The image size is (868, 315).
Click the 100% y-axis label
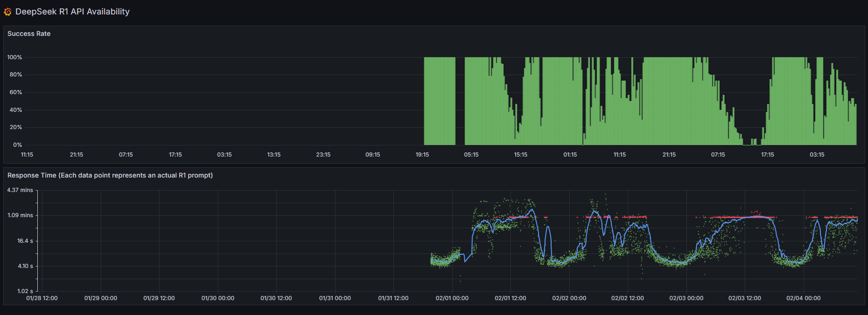(x=14, y=57)
